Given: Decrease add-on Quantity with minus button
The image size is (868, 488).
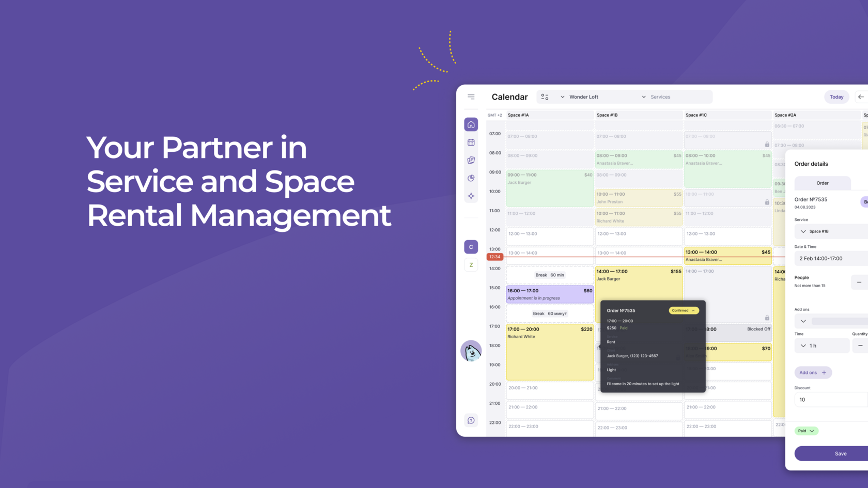Looking at the screenshot, I should coord(860,345).
